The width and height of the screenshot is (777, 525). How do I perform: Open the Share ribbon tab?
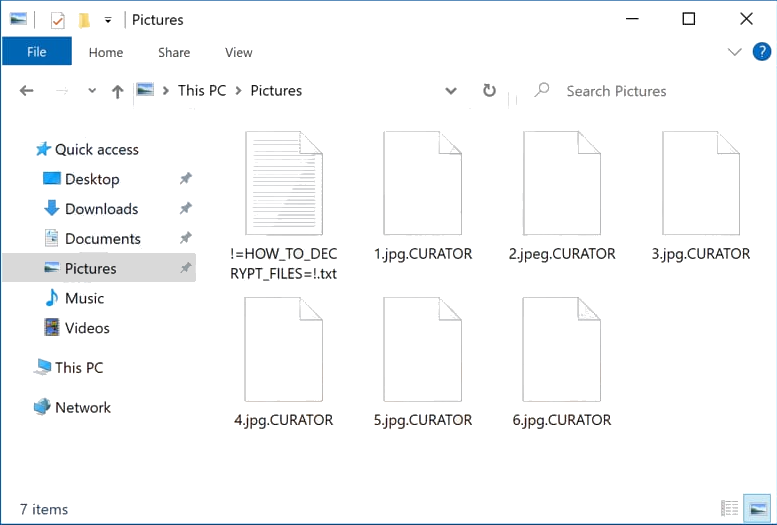tap(174, 52)
